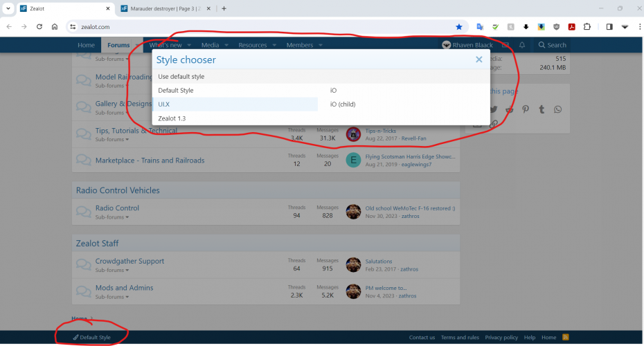This screenshot has height=346, width=644.
Task: Reload the zealot.com page
Action: click(x=39, y=27)
